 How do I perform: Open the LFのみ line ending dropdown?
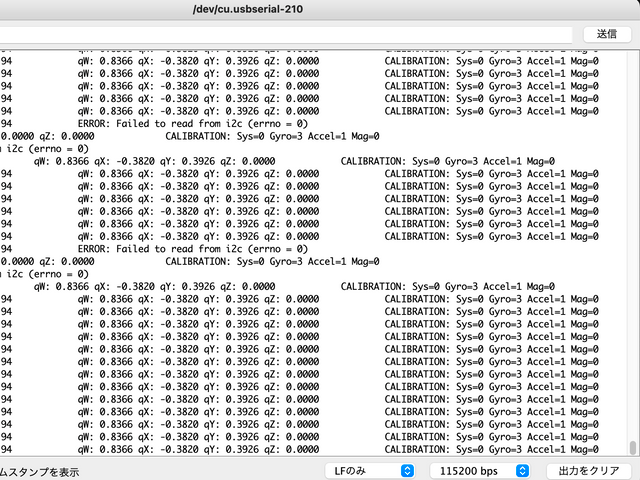[x=369, y=470]
